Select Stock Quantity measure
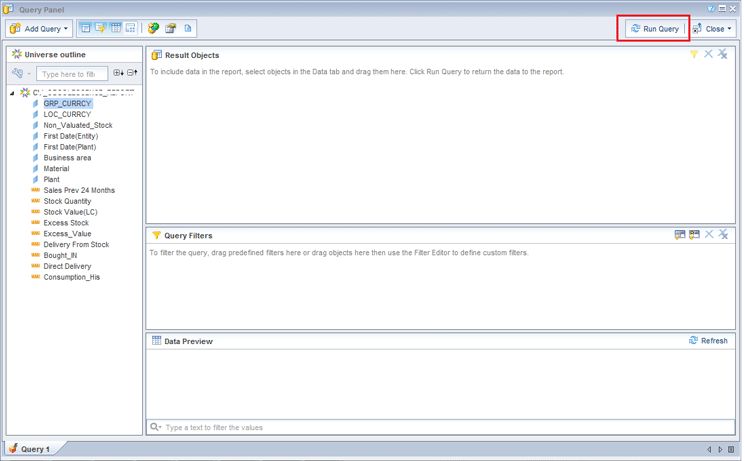 pyautogui.click(x=67, y=201)
